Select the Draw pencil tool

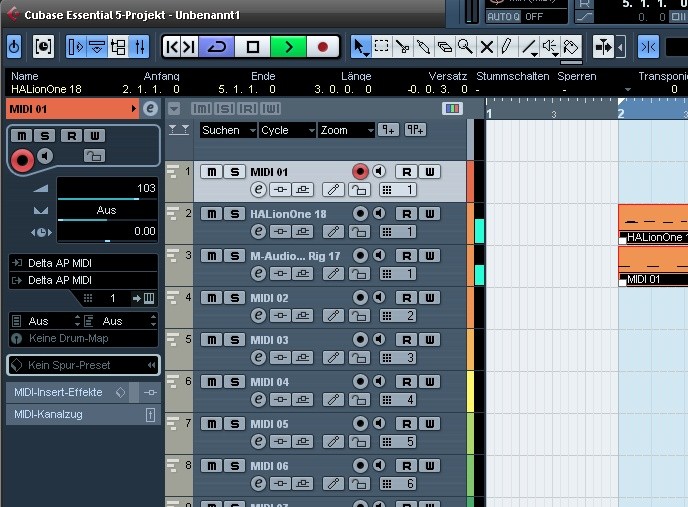507,47
